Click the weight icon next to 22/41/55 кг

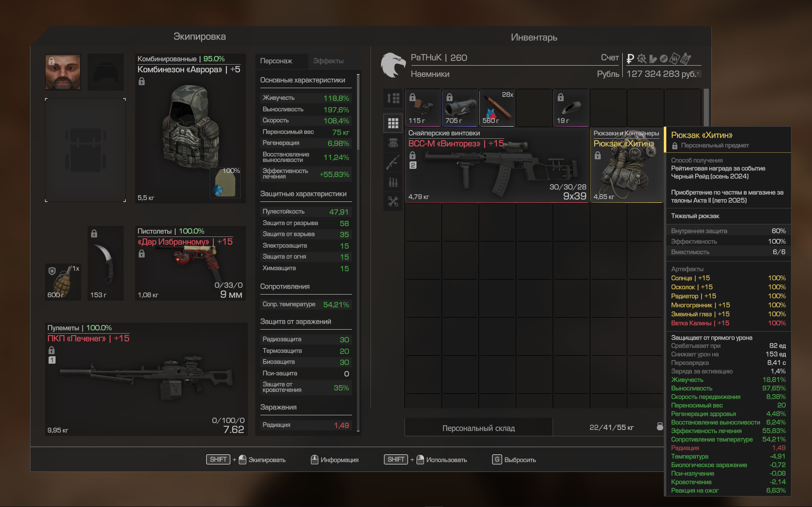(660, 426)
